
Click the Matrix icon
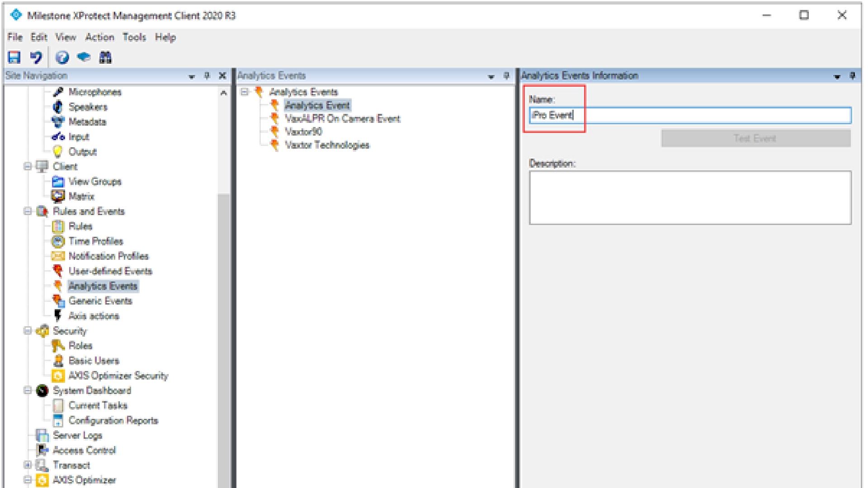pyautogui.click(x=58, y=196)
